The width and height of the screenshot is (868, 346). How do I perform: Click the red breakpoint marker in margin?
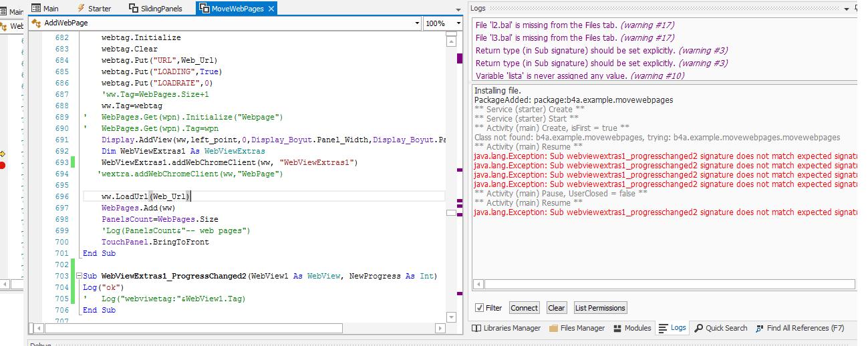point(3,165)
